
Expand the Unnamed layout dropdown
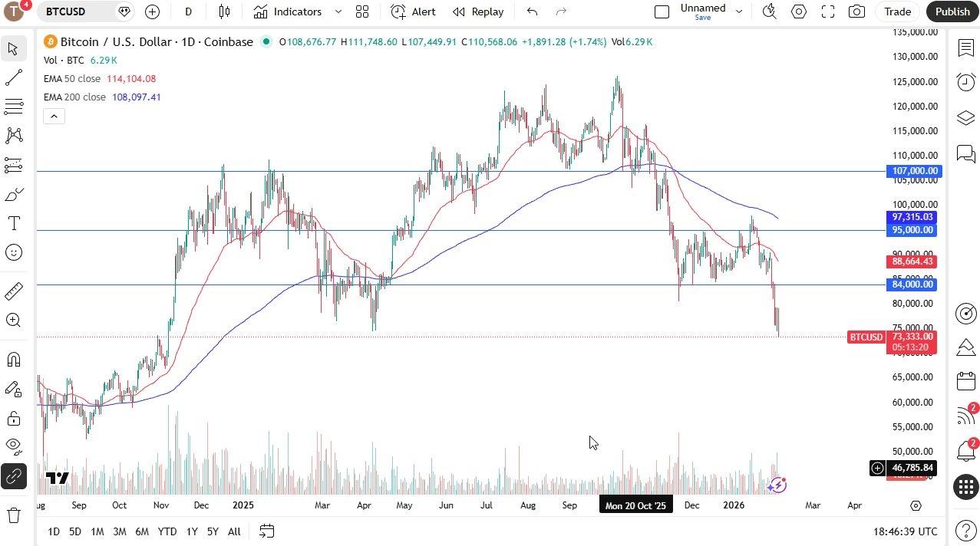738,12
